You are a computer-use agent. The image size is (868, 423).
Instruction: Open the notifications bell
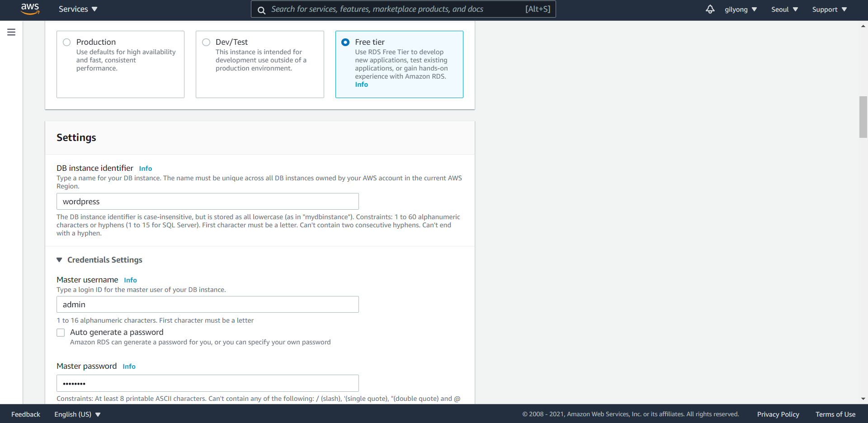(710, 9)
